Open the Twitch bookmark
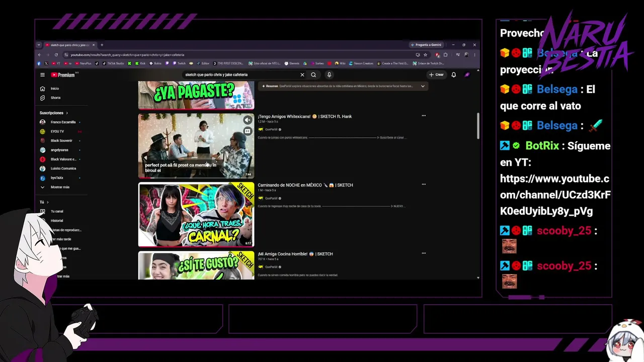Image resolution: width=644 pixels, height=362 pixels. coord(179,63)
